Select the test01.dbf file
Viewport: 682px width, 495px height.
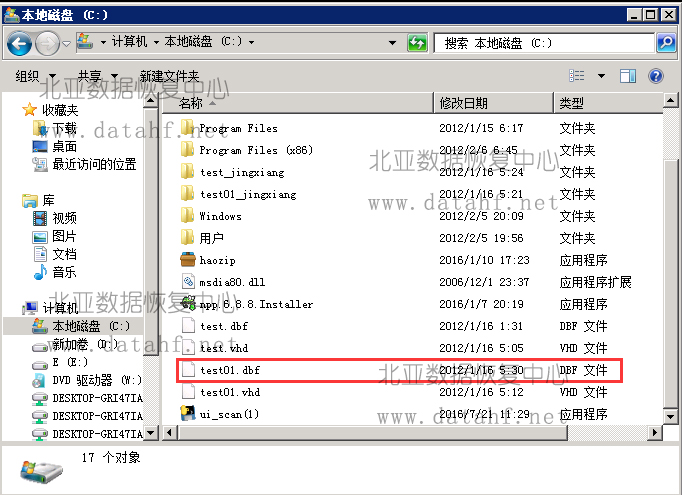pos(229,370)
